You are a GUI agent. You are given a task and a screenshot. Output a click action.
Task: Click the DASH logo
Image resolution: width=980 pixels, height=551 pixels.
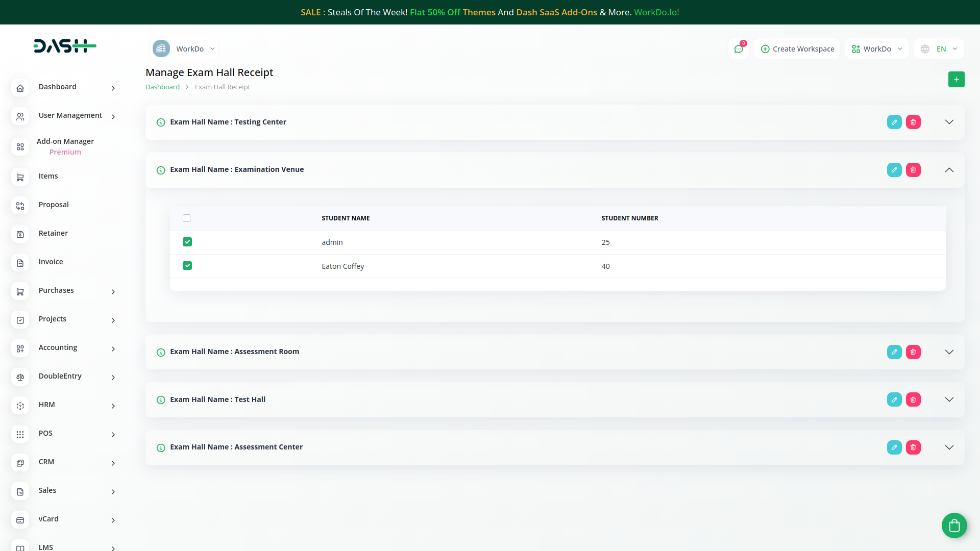coord(65,46)
